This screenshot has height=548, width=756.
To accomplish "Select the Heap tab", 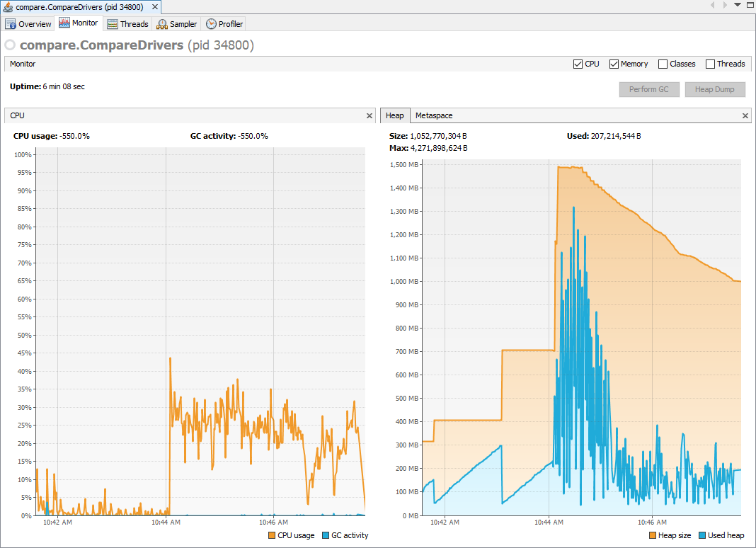I will (x=394, y=115).
